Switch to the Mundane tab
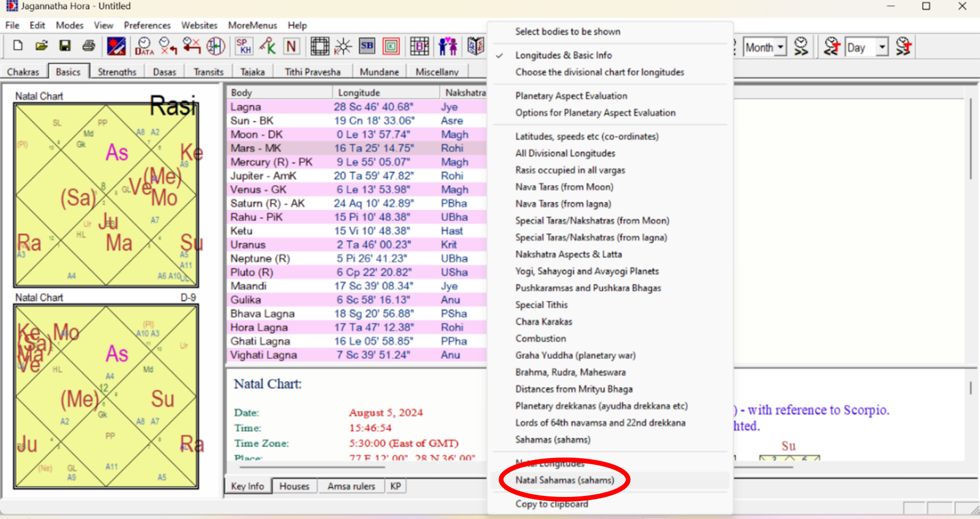The height and width of the screenshot is (519, 980). pos(379,71)
